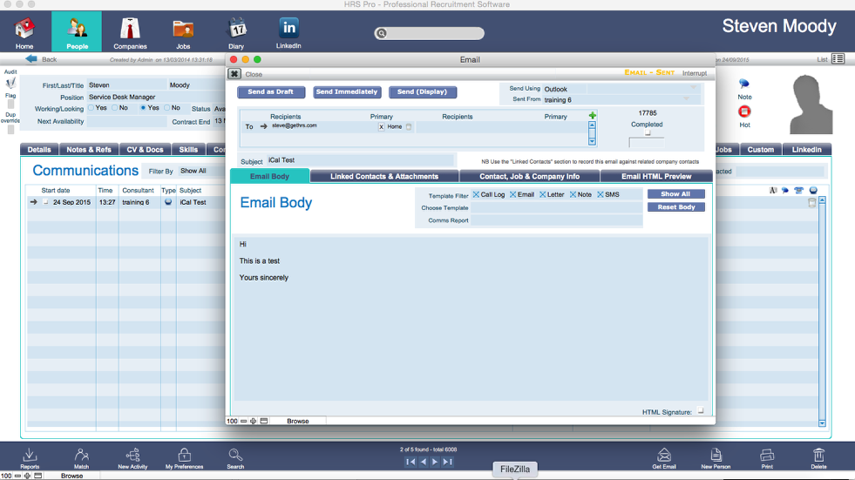Image resolution: width=855 pixels, height=480 pixels.
Task: Switch to List view icon
Action: click(838, 59)
